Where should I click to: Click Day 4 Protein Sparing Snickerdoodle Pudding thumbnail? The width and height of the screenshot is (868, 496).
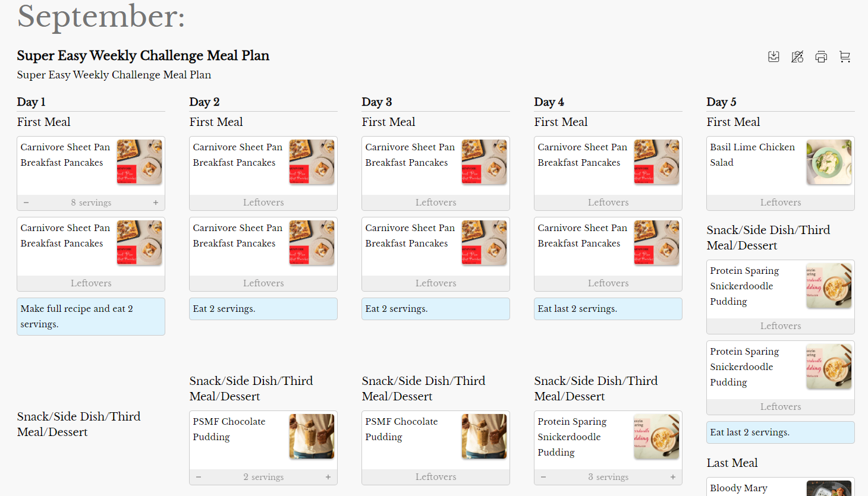pyautogui.click(x=656, y=437)
